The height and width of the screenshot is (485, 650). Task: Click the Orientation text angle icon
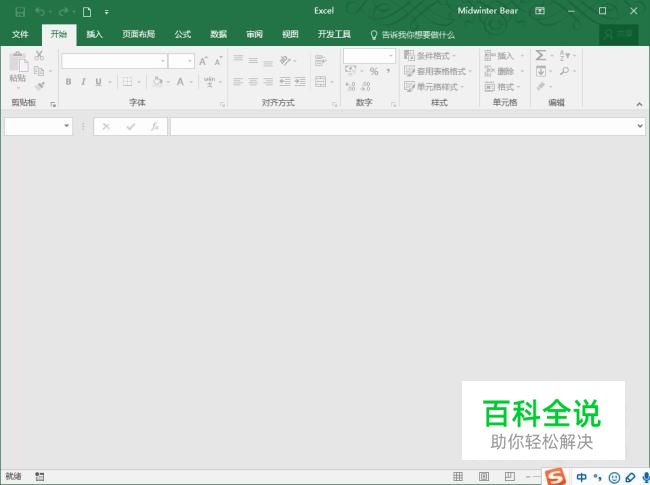[285, 61]
